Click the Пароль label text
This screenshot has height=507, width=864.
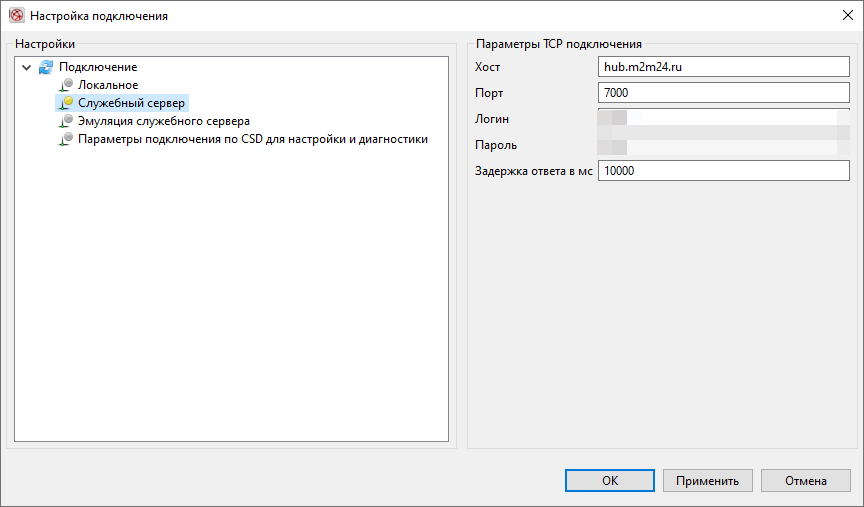[496, 145]
